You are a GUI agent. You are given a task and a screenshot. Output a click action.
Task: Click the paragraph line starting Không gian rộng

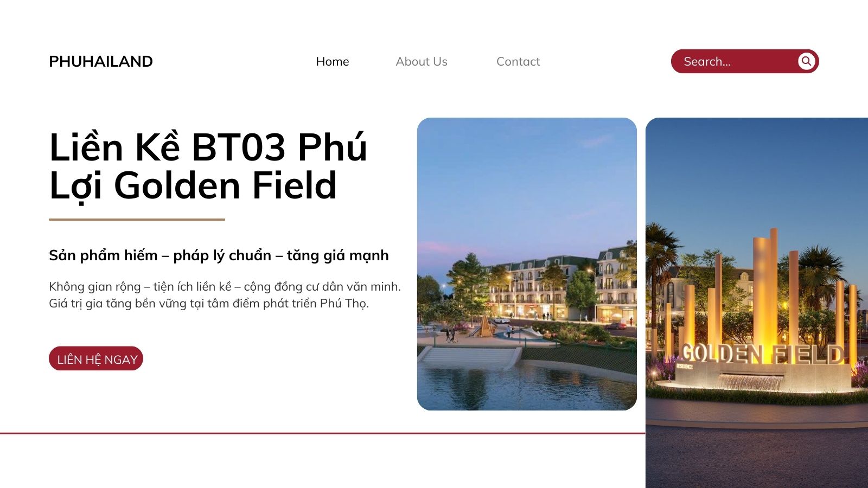(225, 286)
